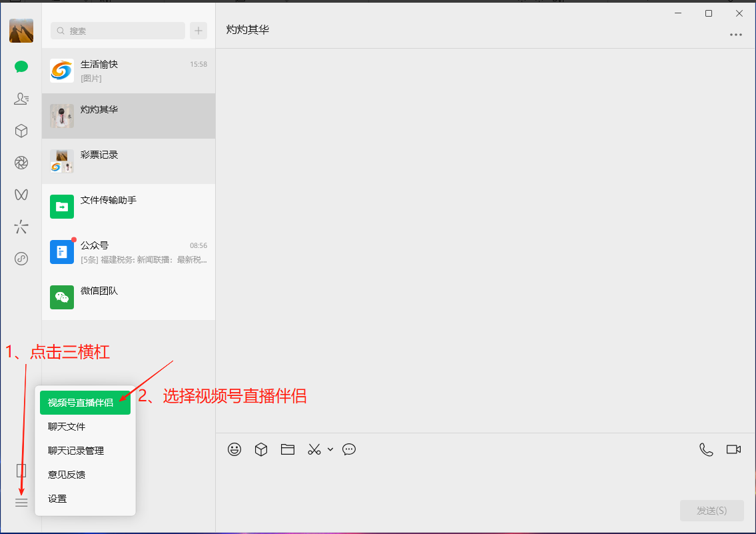Click the emoji smiley icon
756x534 pixels.
point(234,449)
